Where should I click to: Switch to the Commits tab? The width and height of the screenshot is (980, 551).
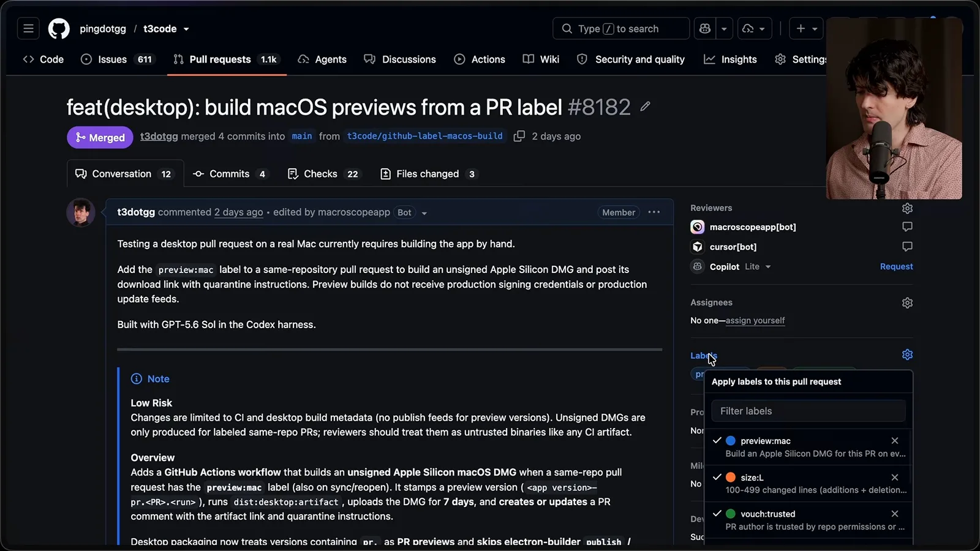tap(230, 174)
